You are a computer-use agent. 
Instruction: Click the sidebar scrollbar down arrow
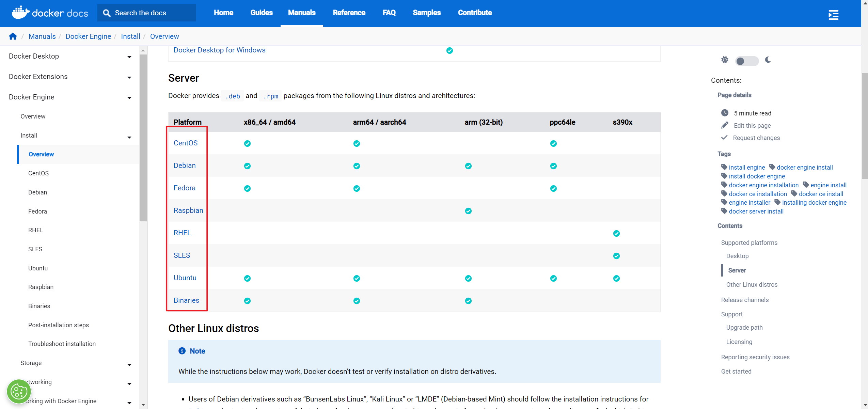tap(143, 405)
